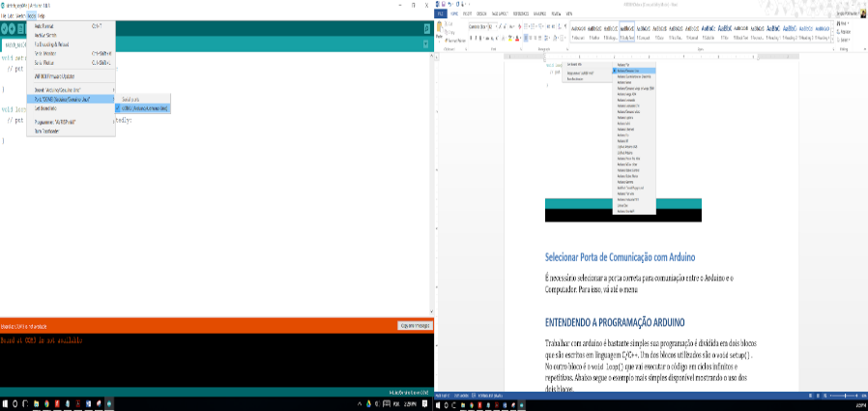Click Undo in Word's Quick Access Toolbar
868x411 pixels.
(449, 5)
